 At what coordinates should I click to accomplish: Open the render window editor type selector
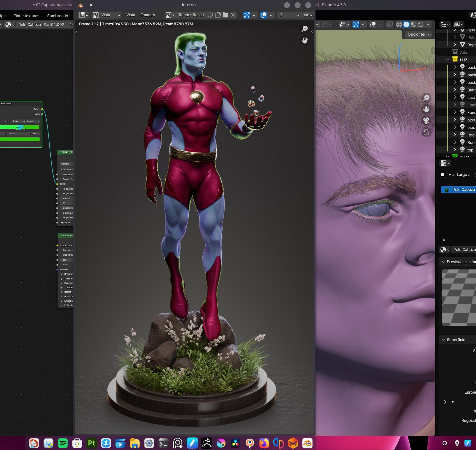coord(84,15)
